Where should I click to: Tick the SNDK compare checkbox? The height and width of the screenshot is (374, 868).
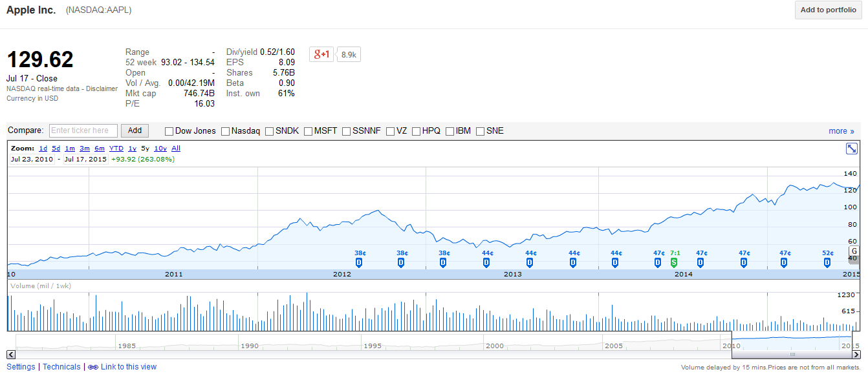tap(269, 131)
